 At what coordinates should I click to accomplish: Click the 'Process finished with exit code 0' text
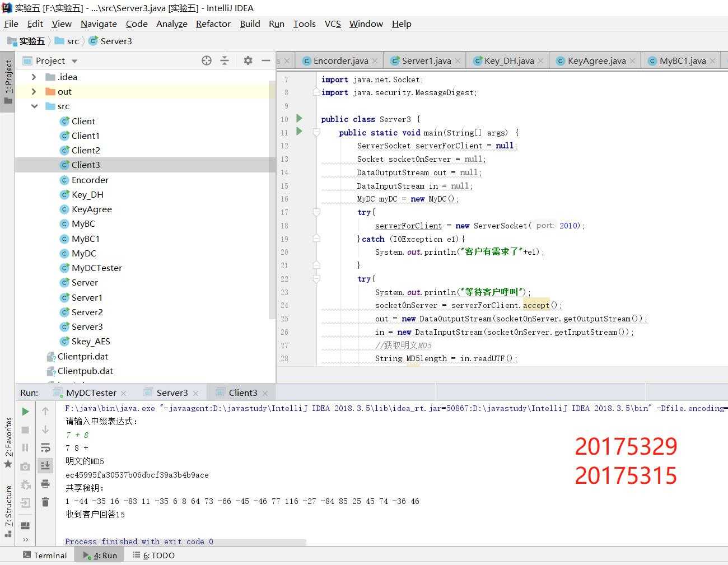pos(139,541)
